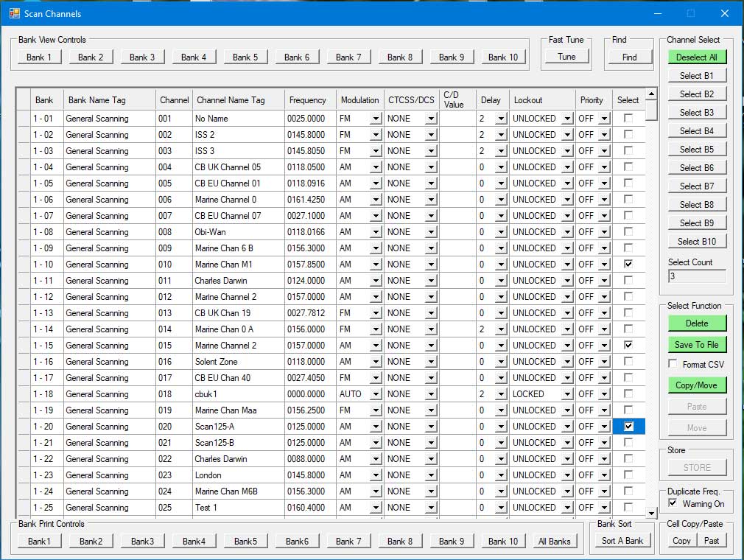This screenshot has height=560, width=744.
Task: Click the Save To File button
Action: pyautogui.click(x=697, y=345)
